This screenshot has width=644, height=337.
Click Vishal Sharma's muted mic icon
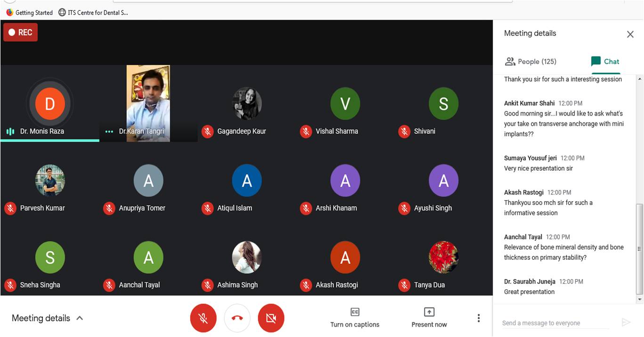[x=306, y=132]
